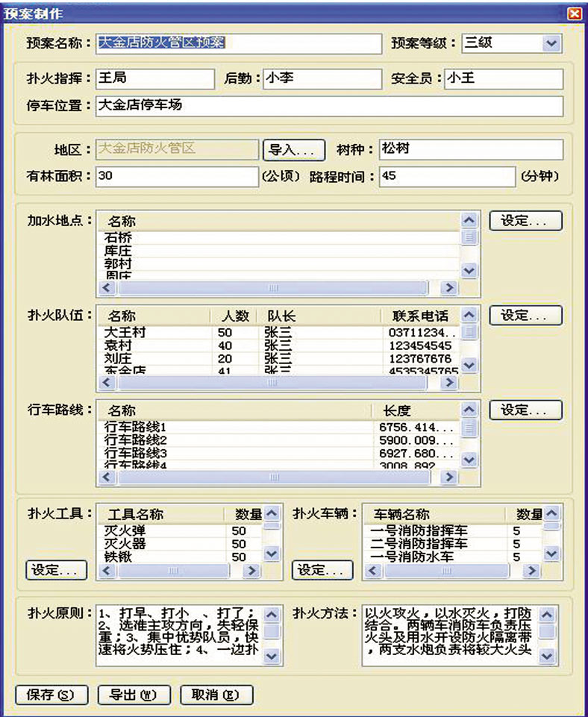Click down arrow of 行车路线 list scrollbar

coord(469,460)
